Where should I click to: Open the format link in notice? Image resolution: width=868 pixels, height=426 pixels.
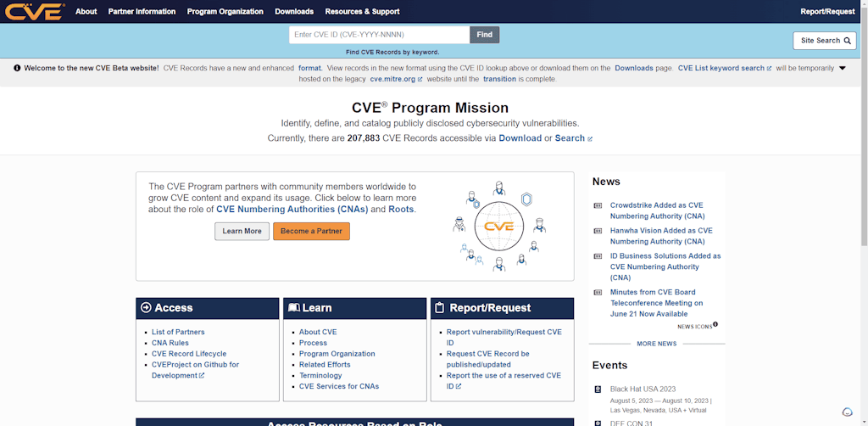pyautogui.click(x=310, y=68)
